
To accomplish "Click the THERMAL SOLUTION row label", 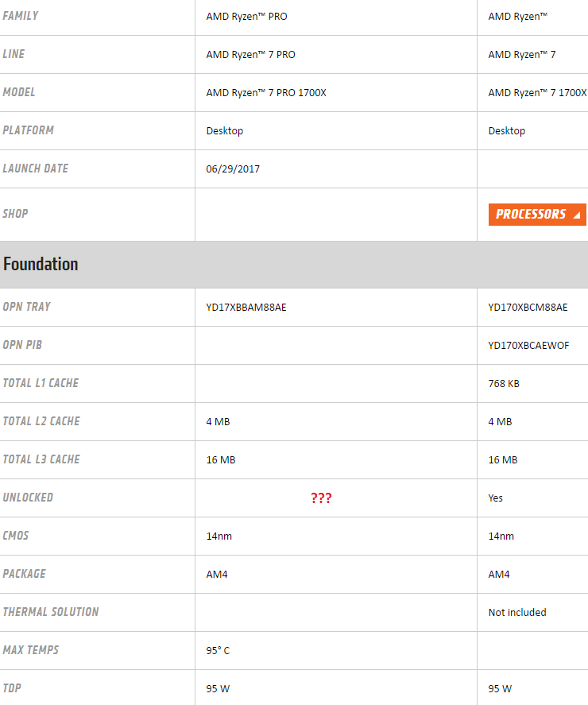I will point(51,612).
